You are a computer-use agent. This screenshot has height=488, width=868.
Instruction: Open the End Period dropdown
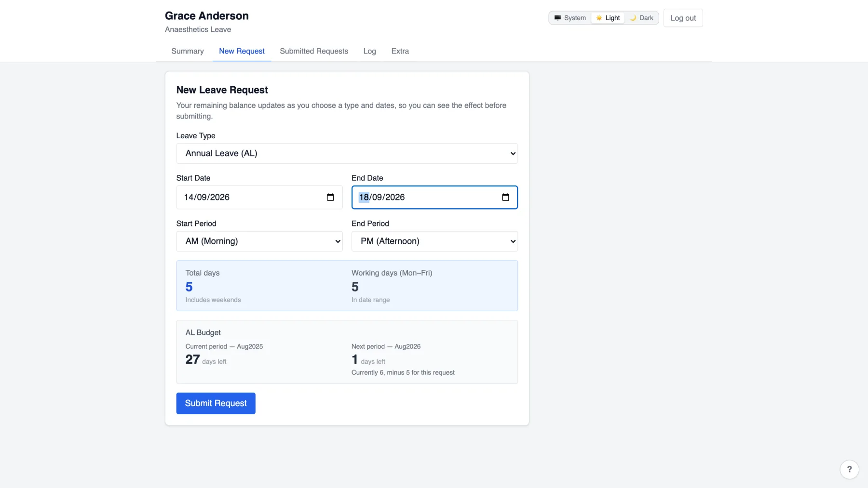(x=434, y=241)
